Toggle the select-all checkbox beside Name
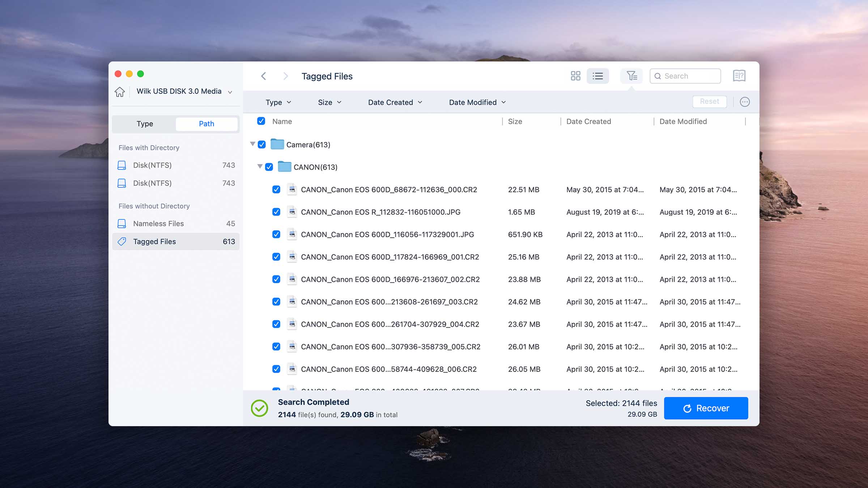This screenshot has height=488, width=868. click(261, 121)
